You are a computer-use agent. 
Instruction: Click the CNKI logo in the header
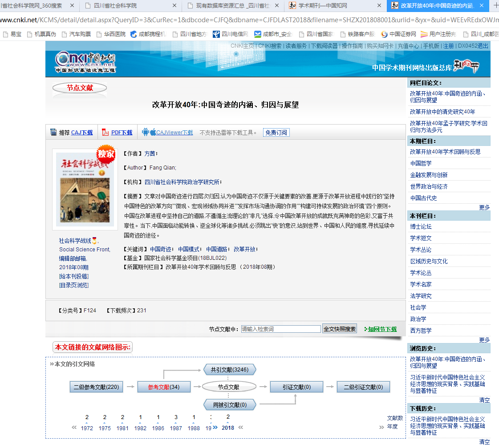[85, 62]
